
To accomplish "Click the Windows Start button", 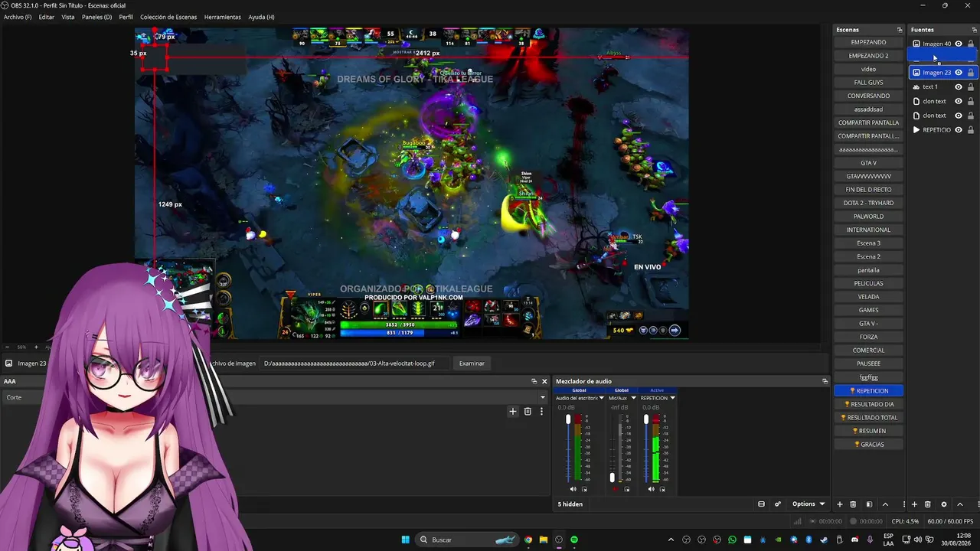I will click(x=405, y=540).
